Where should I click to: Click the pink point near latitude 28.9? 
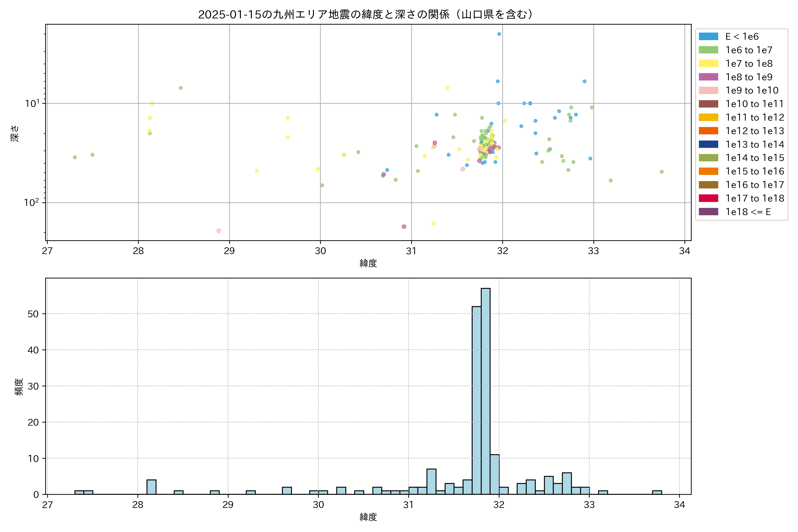tap(219, 231)
